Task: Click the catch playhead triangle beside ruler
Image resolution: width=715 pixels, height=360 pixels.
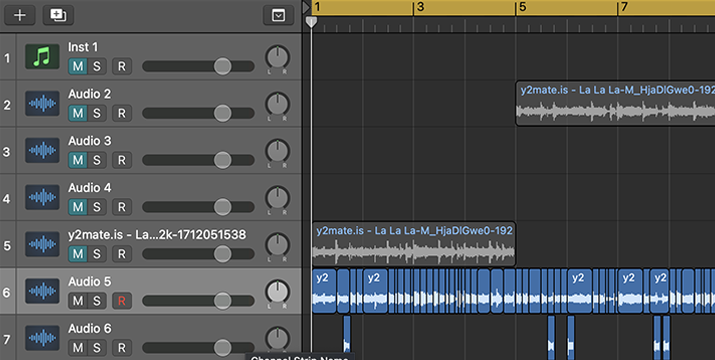Action: click(306, 7)
